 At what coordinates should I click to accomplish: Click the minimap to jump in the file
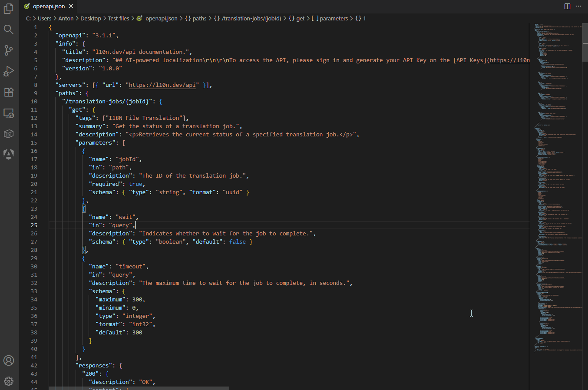point(556,174)
